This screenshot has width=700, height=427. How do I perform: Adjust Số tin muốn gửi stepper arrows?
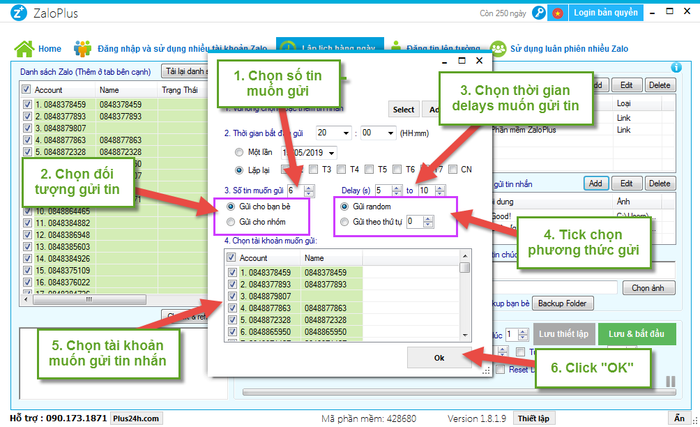(x=309, y=191)
